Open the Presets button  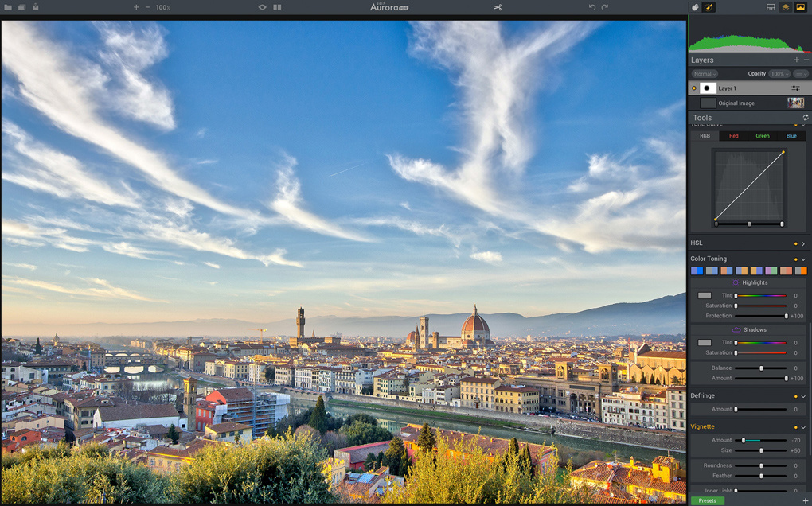pyautogui.click(x=708, y=500)
